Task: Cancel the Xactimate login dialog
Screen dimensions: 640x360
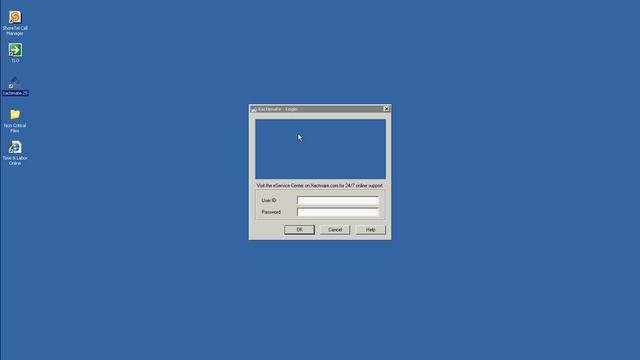Action: (335, 230)
